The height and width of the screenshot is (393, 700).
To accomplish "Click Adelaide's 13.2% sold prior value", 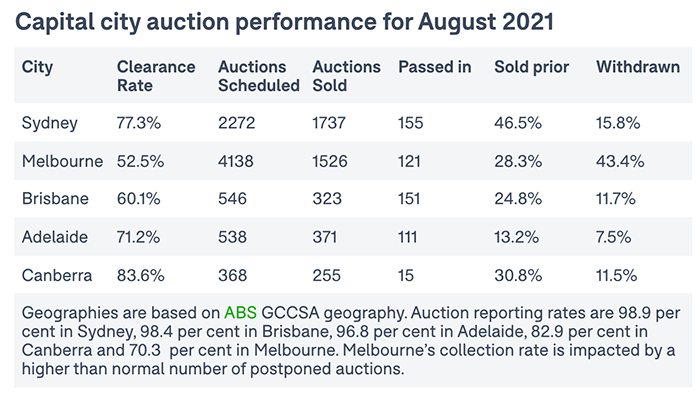I will pos(517,237).
